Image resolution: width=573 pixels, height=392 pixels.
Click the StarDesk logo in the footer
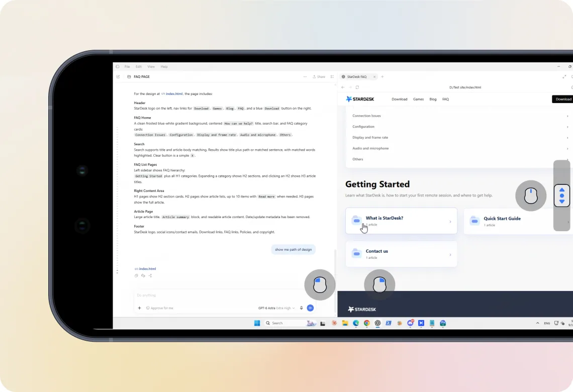[362, 310]
